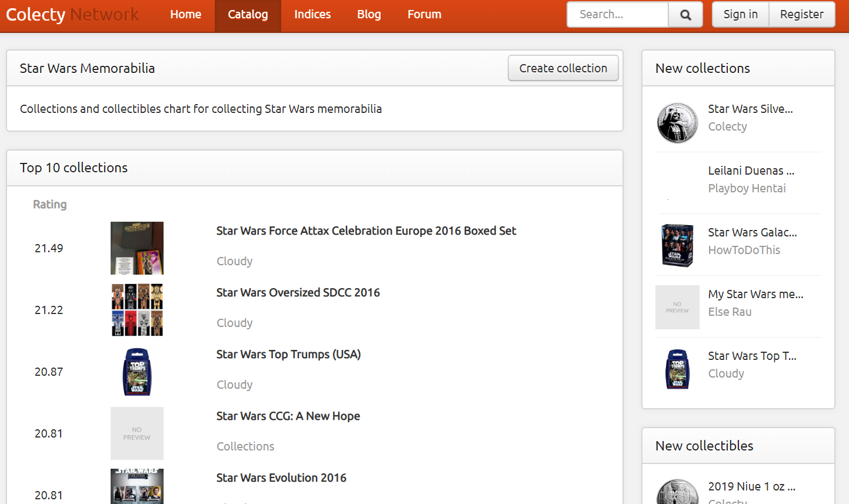Select the 21.22 rating value

(x=48, y=310)
